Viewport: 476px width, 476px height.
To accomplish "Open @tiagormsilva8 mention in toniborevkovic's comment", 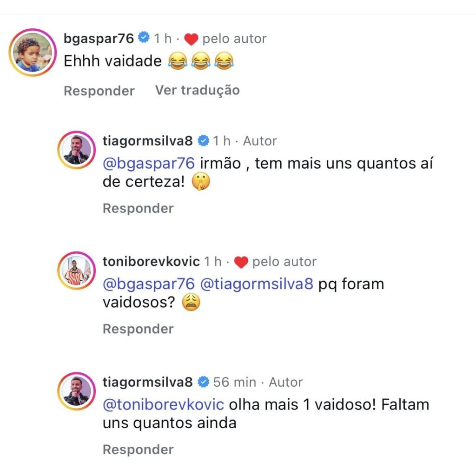I will [x=257, y=284].
